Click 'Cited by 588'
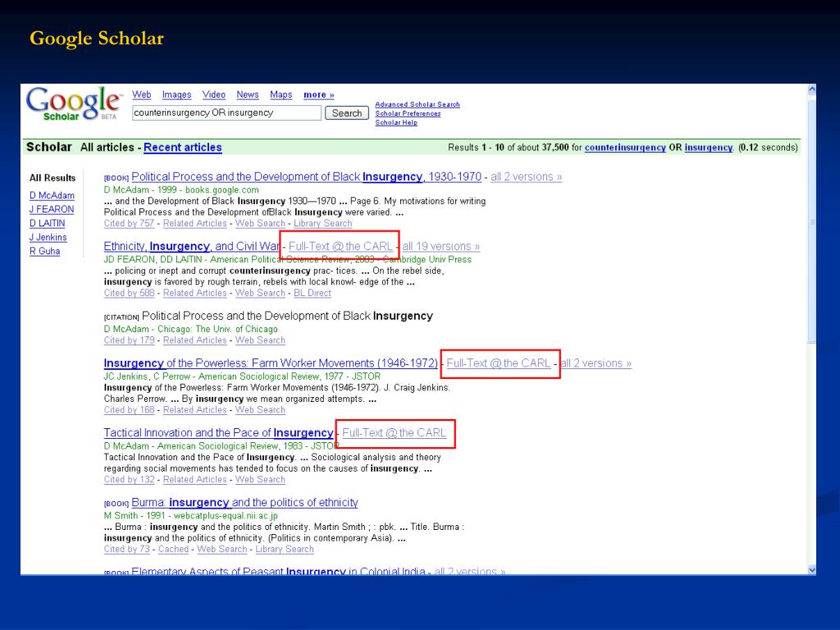This screenshot has width=840, height=630. [129, 293]
